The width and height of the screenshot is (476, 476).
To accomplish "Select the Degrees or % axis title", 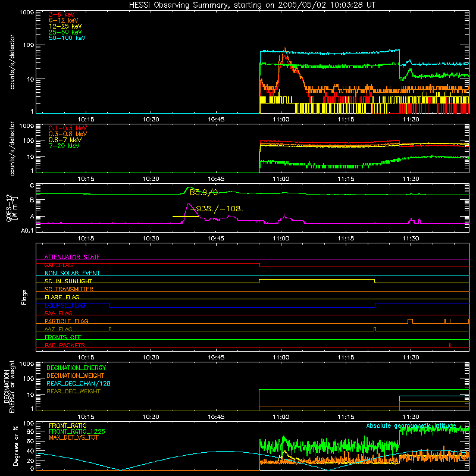I will pyautogui.click(x=16, y=446).
